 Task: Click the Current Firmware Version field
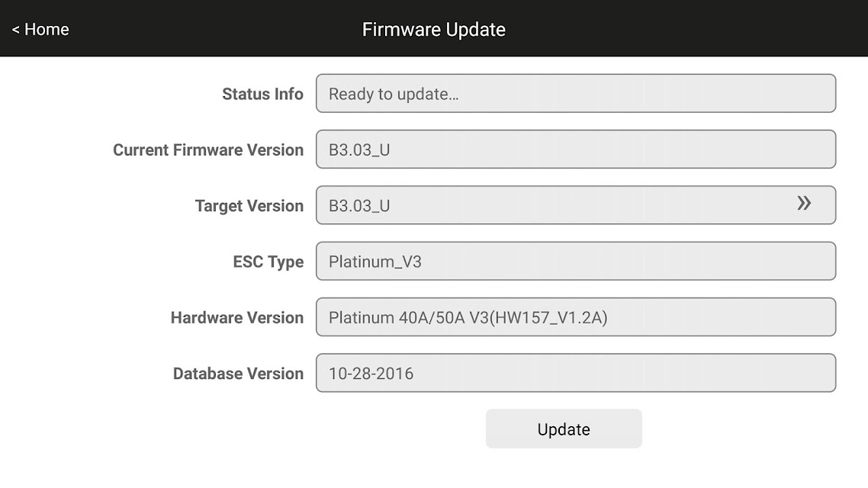576,149
